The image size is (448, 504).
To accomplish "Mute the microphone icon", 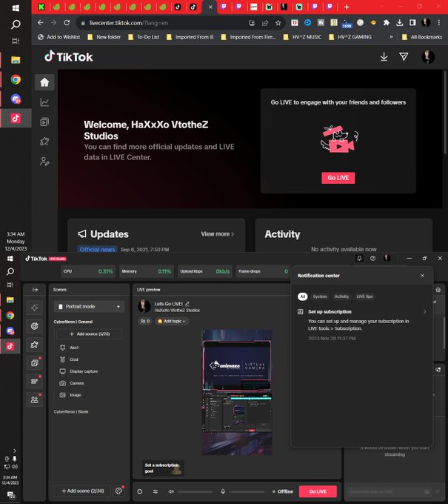I will 223,491.
